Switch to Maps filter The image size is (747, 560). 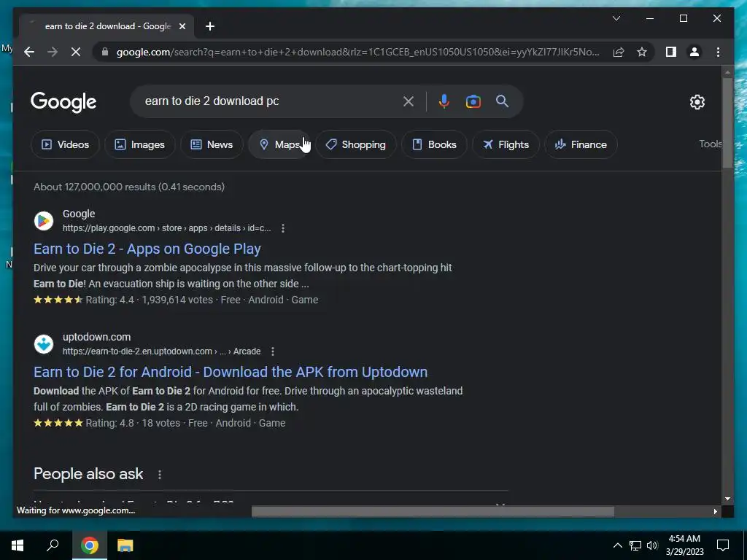[x=279, y=144]
